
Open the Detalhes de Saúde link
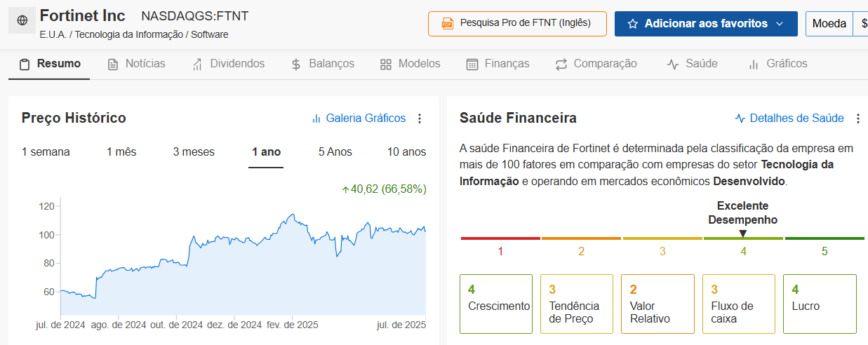(x=789, y=119)
